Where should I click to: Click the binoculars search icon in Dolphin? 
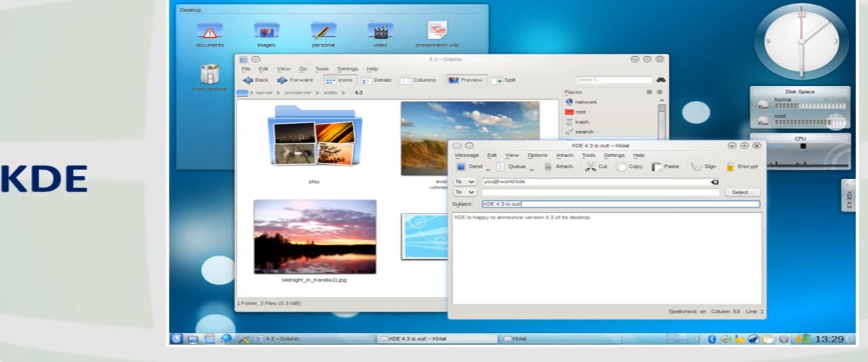click(660, 80)
